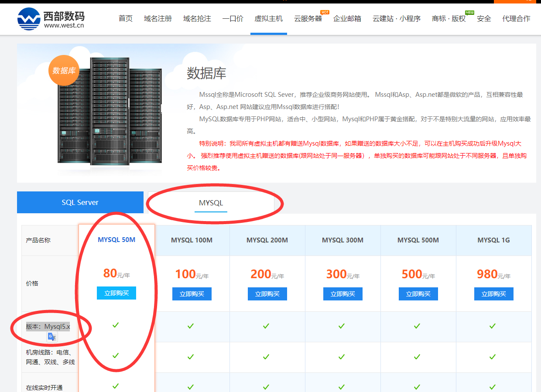This screenshot has width=541, height=392.
Task: Click 立即购买 for MYSQL 300M
Action: tap(343, 294)
